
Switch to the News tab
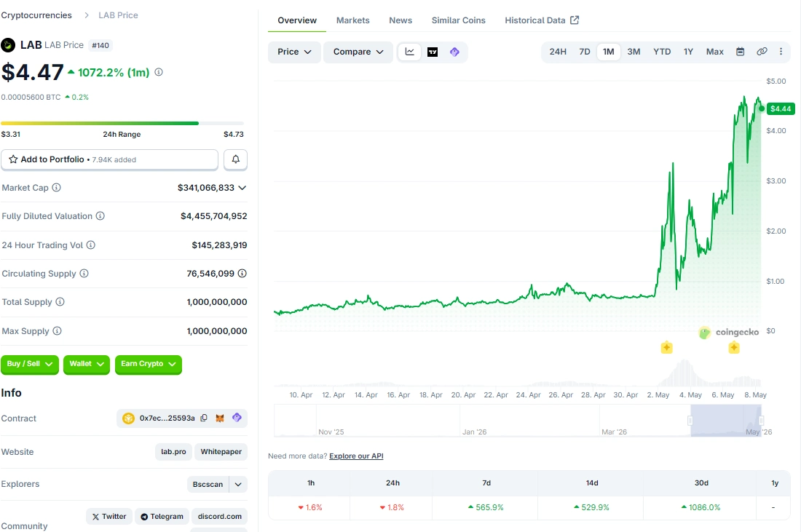(x=400, y=20)
